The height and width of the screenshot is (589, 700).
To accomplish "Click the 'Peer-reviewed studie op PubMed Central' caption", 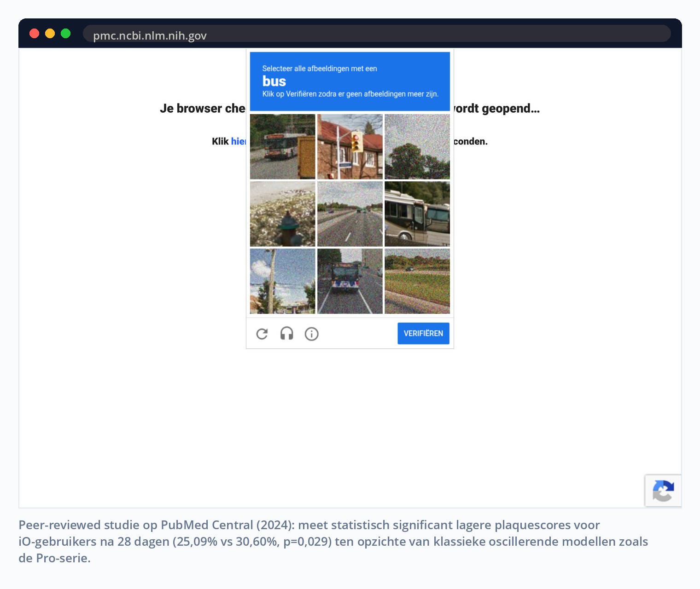I will pos(333,541).
